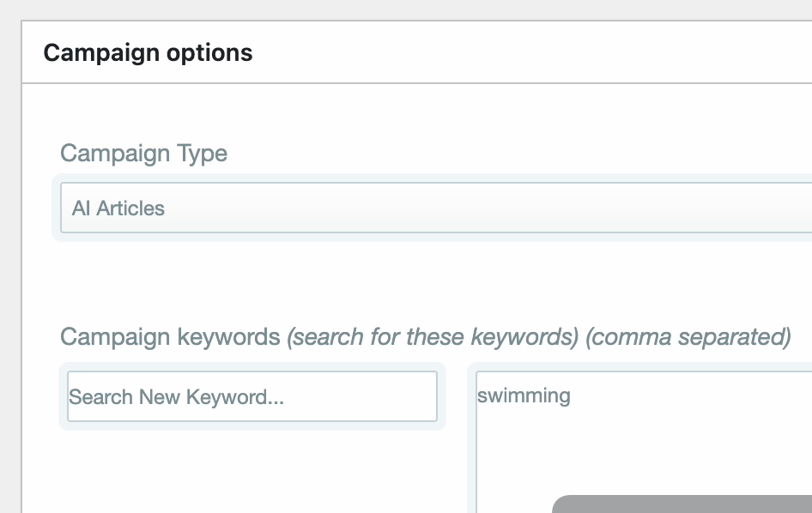Viewport: 812px width, 513px height.
Task: Click the left gray page margin
Action: [10, 257]
